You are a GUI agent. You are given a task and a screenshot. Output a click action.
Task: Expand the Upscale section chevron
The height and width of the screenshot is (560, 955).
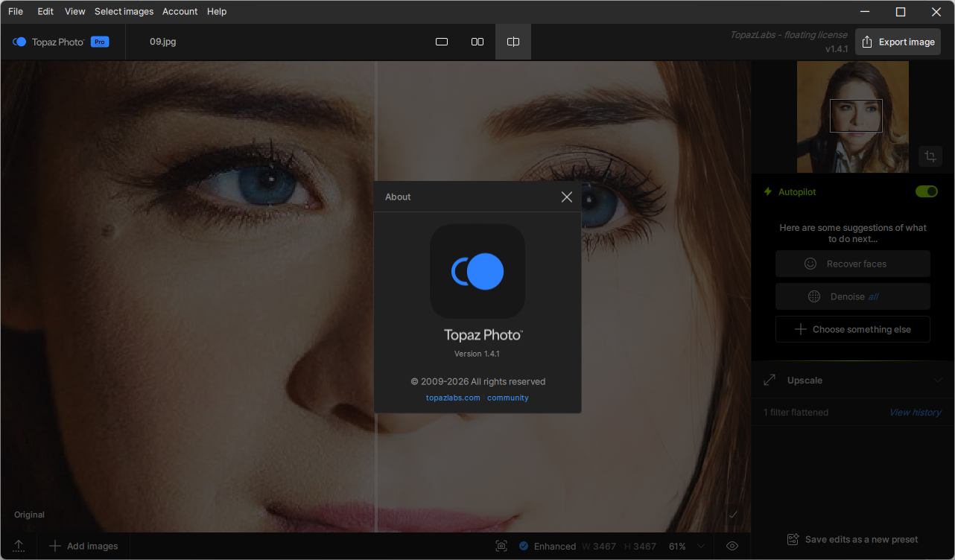pos(938,381)
